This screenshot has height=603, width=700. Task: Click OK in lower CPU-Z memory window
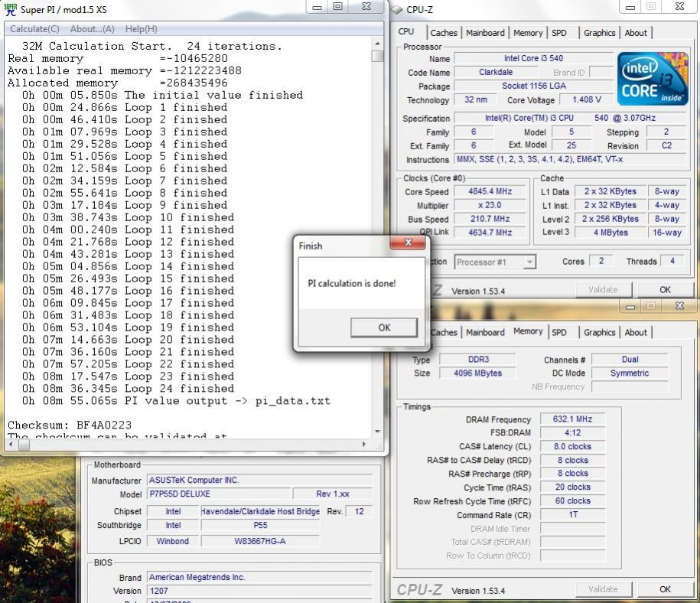665,589
